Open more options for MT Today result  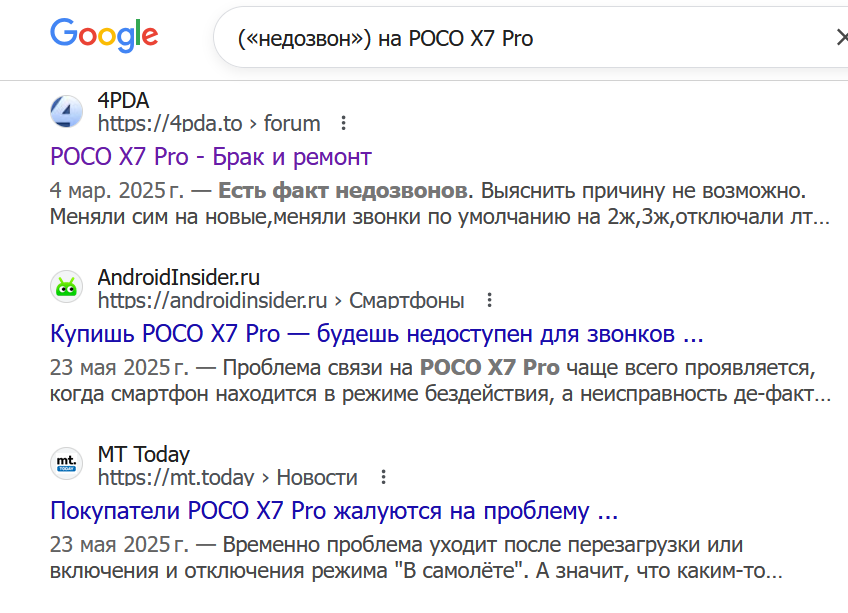pyautogui.click(x=383, y=477)
